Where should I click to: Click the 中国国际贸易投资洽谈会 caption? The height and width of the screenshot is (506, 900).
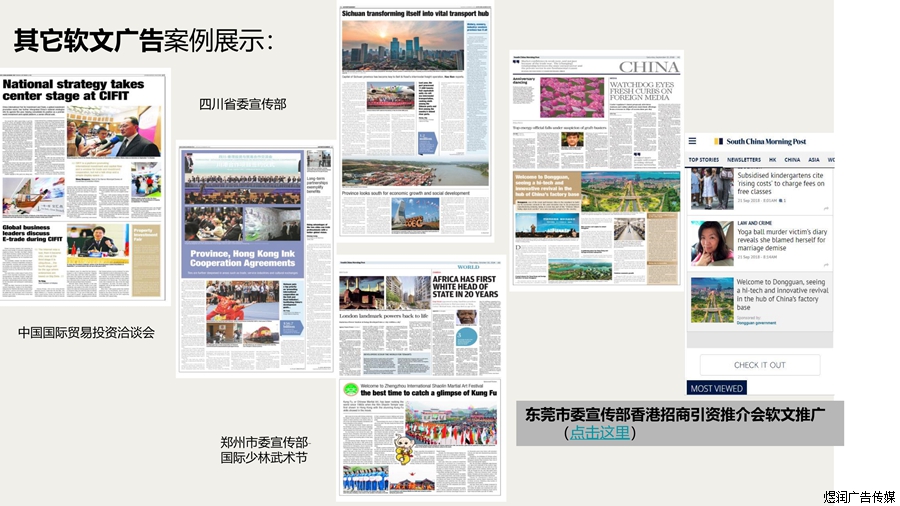point(86,332)
